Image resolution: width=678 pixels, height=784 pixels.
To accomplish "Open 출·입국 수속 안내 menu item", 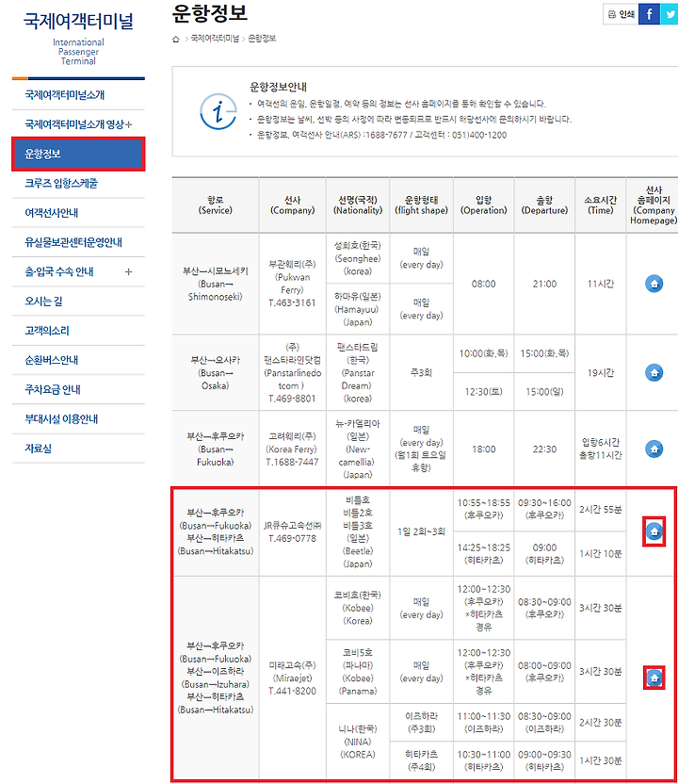I will pos(59,272).
